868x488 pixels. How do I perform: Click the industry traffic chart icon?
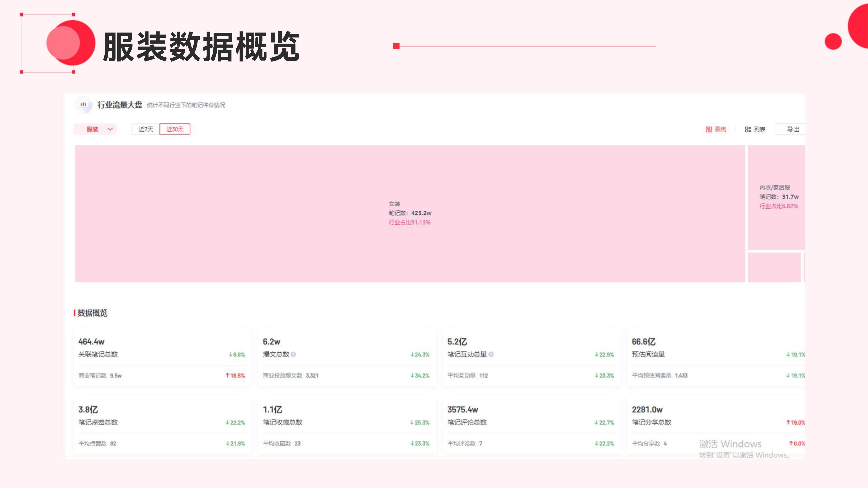83,105
